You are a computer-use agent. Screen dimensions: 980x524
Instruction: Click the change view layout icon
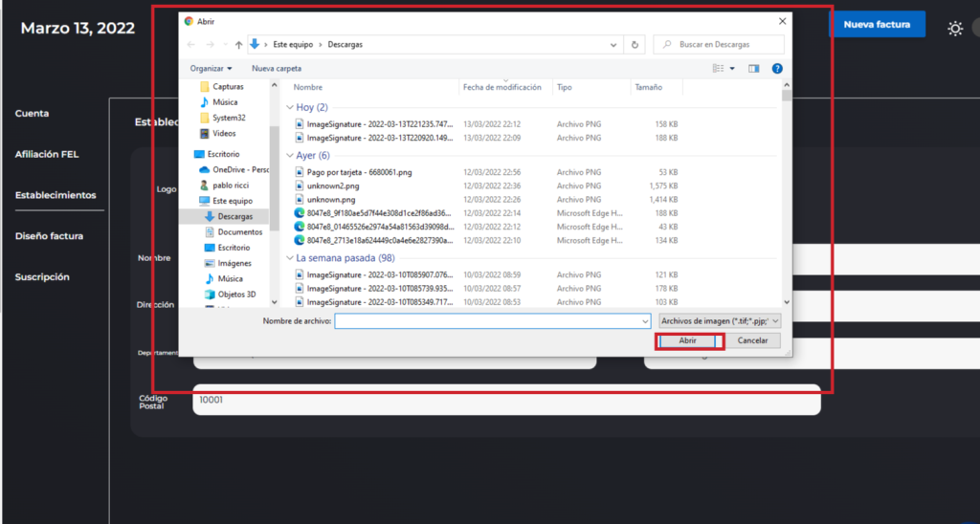click(x=719, y=69)
